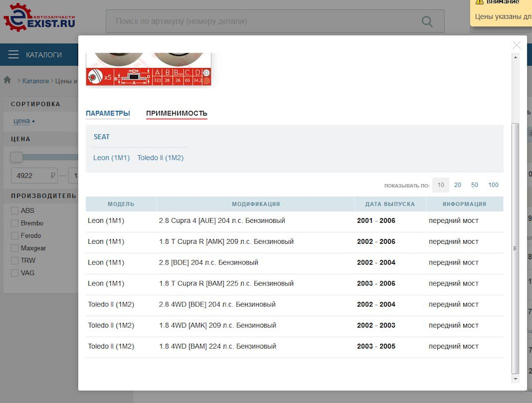532x403 pixels.
Task: Open the hamburger catalog menu icon
Action: tap(13, 55)
